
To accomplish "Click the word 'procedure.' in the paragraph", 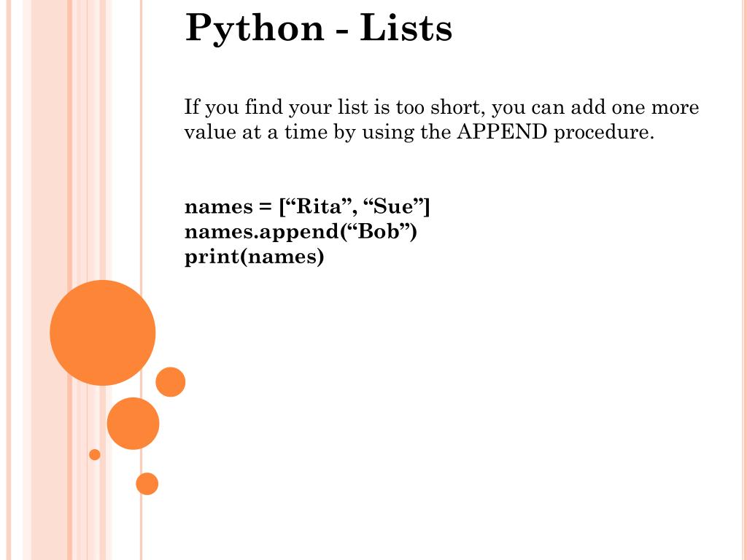I will click(x=604, y=133).
